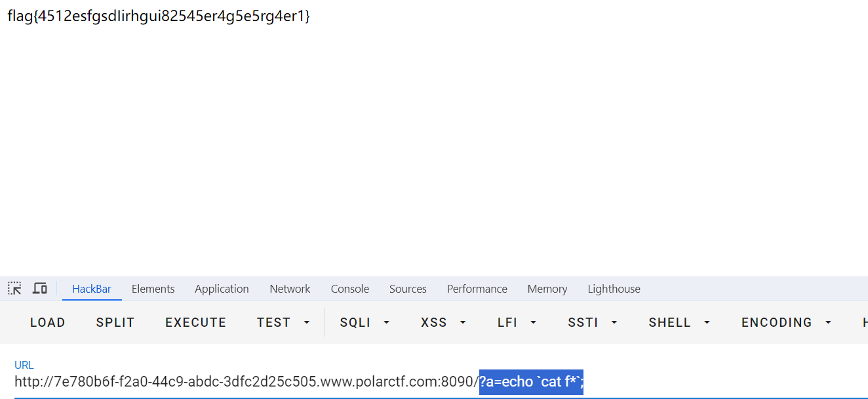Open the Network panel tab
This screenshot has height=399, width=868.
point(290,288)
